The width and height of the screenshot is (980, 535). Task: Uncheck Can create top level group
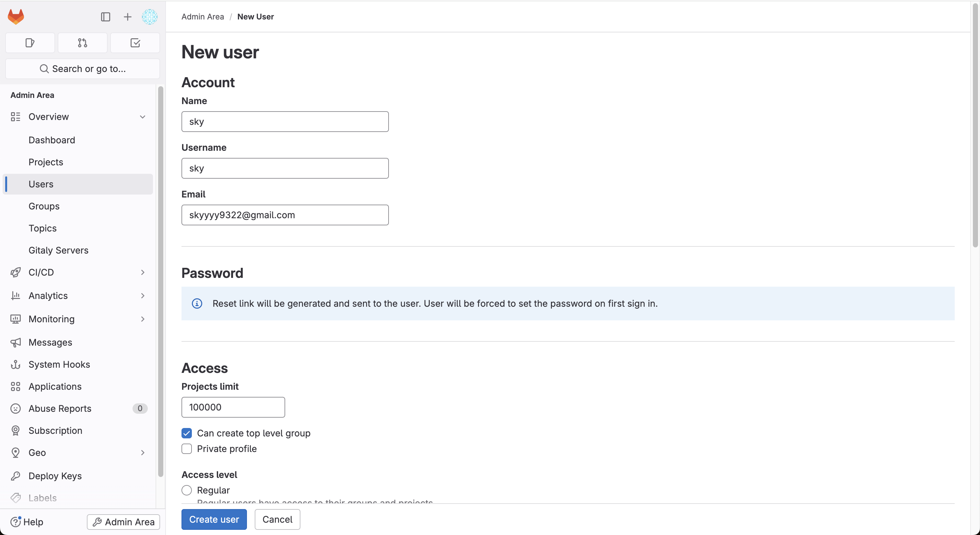point(187,433)
